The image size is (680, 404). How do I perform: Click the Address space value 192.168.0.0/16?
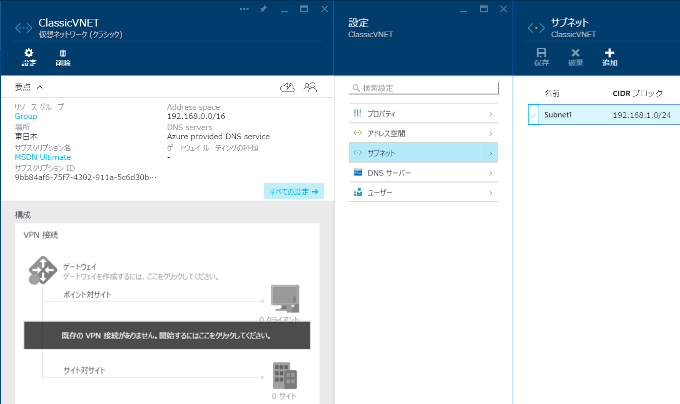click(196, 116)
